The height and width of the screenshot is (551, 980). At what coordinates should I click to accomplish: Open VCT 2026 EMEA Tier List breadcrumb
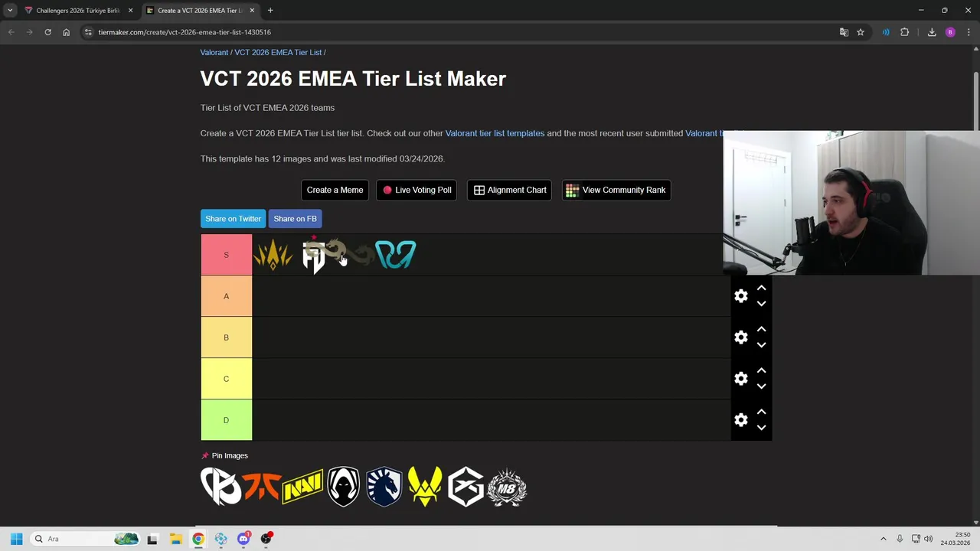point(278,52)
